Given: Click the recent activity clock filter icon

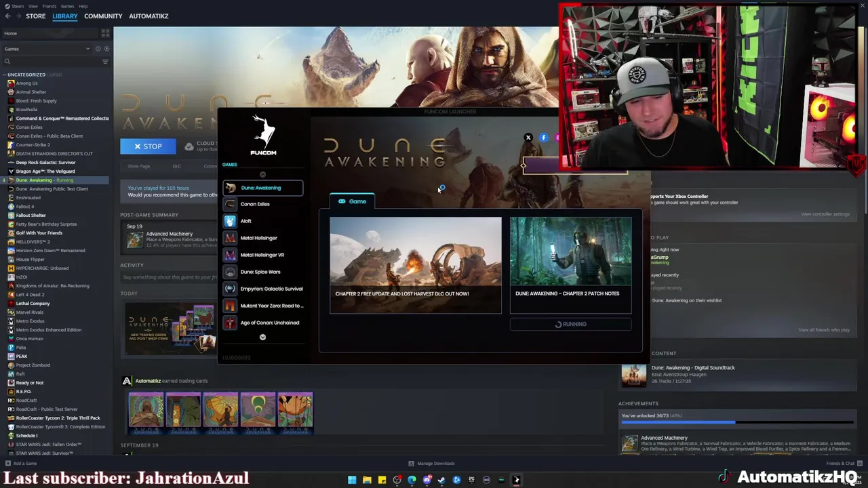Looking at the screenshot, I should [98, 49].
